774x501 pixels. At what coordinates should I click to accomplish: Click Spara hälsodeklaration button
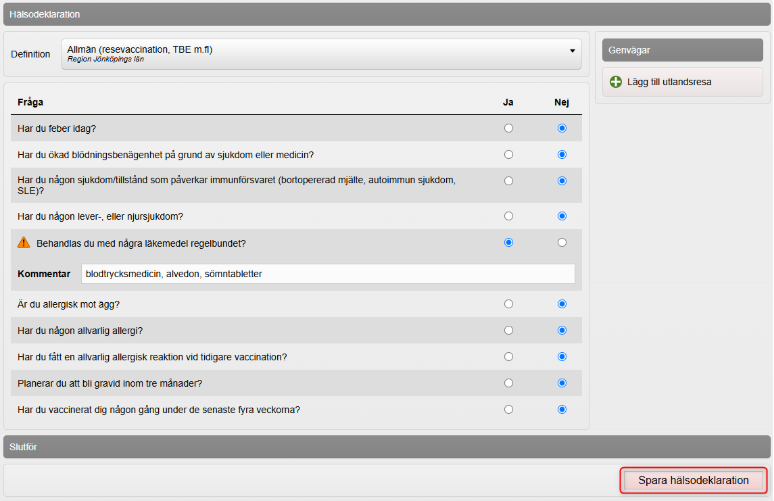coord(693,481)
